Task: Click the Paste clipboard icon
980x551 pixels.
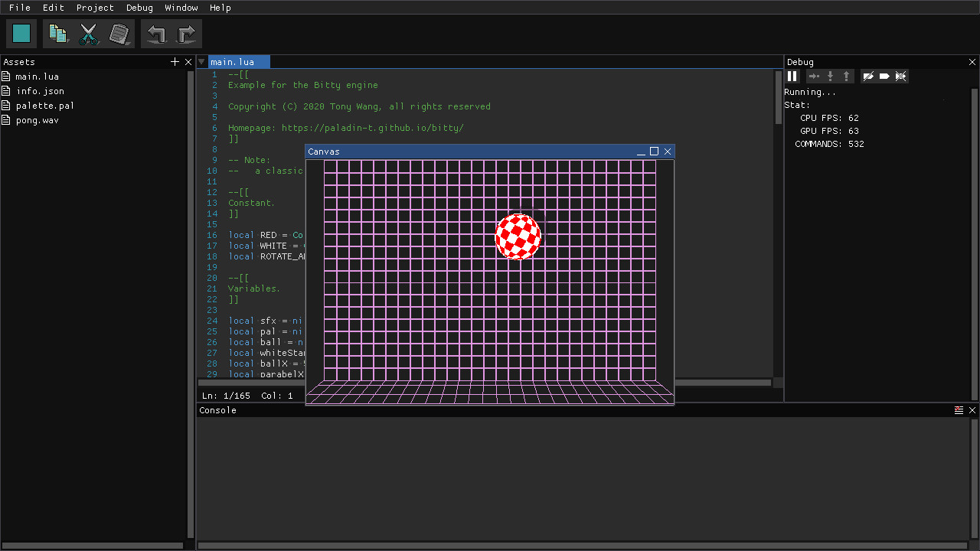Action: tap(119, 33)
